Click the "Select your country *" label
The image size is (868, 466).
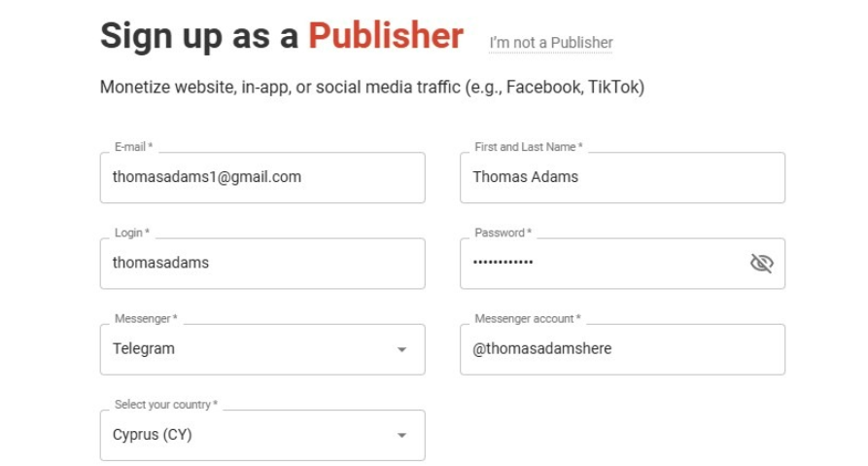pyautogui.click(x=165, y=404)
